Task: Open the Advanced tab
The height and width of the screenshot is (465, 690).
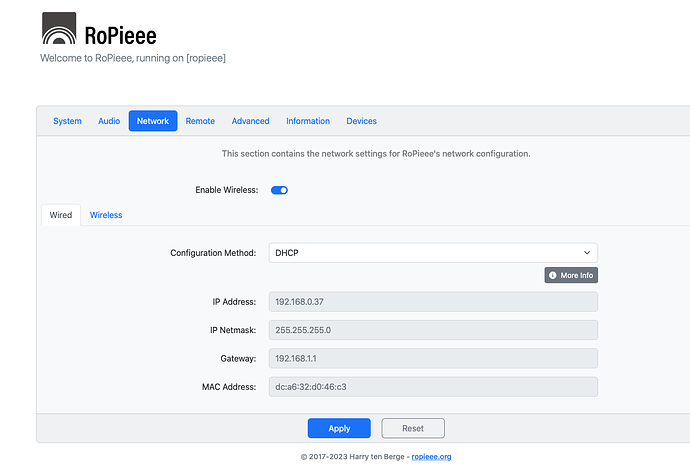Action: [x=250, y=121]
